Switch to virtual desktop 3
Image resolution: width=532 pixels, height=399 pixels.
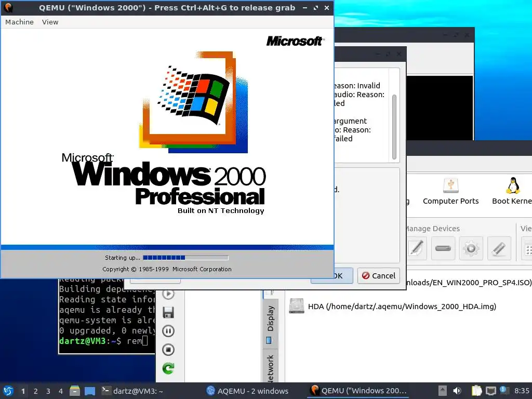[48, 391]
